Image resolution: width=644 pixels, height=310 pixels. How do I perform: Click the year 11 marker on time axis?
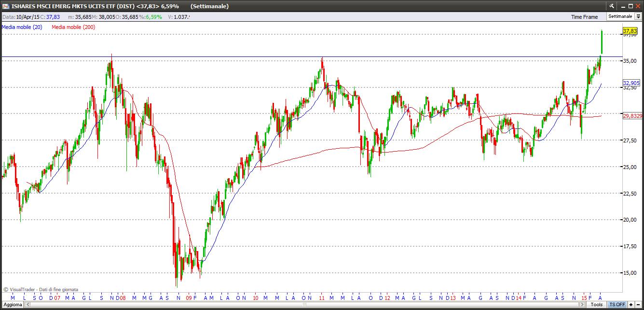coord(321,298)
